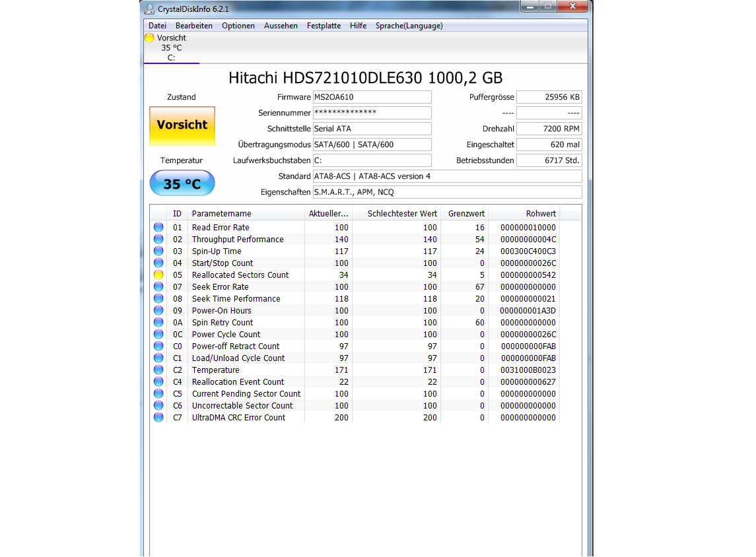Click the Eigenschaften field S.M.A.R.T., APM, NCQ
This screenshot has height=557, width=756.
(448, 192)
